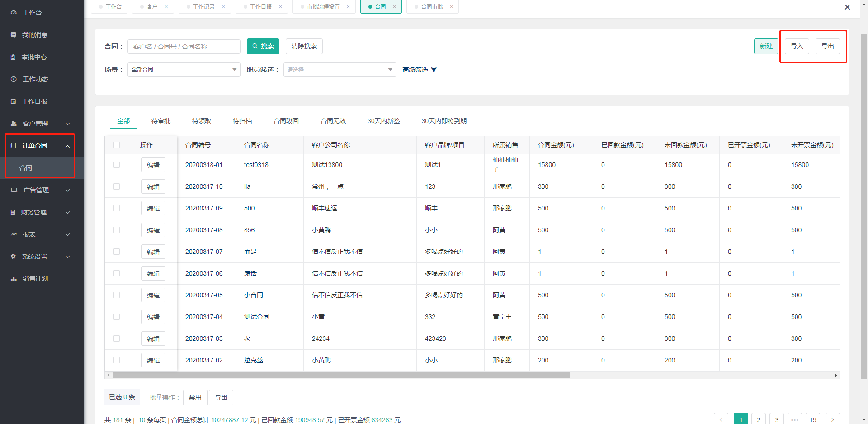Change the 10 条每页 page size
The height and width of the screenshot is (424, 868).
pos(152,420)
